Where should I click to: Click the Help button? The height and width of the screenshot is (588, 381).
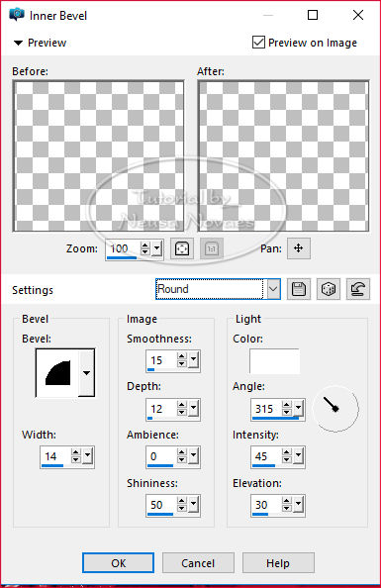click(278, 563)
